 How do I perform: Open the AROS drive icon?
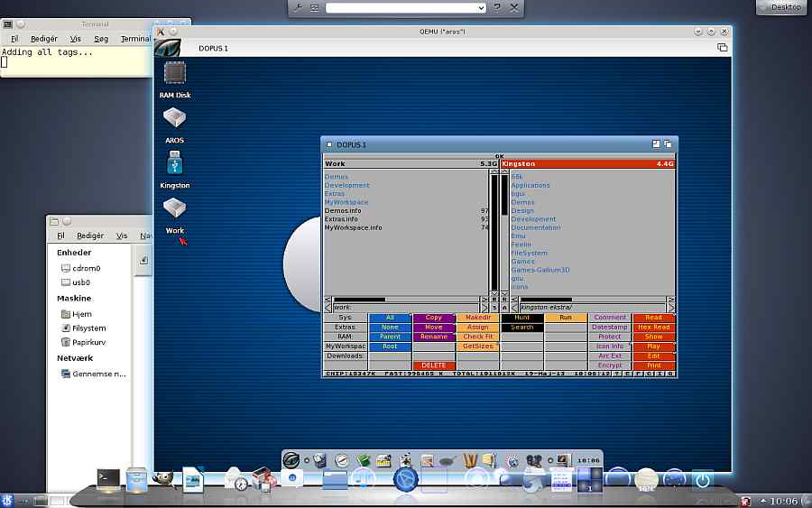pos(174,118)
